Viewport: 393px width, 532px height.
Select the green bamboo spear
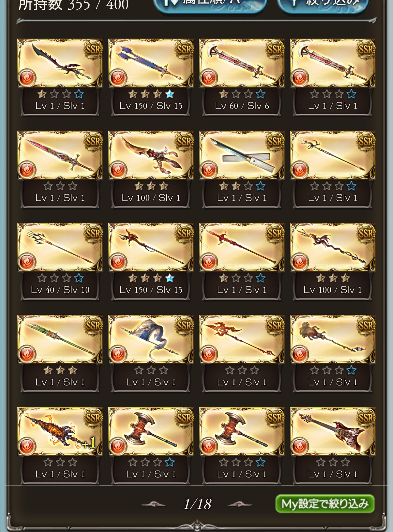[x=60, y=354]
